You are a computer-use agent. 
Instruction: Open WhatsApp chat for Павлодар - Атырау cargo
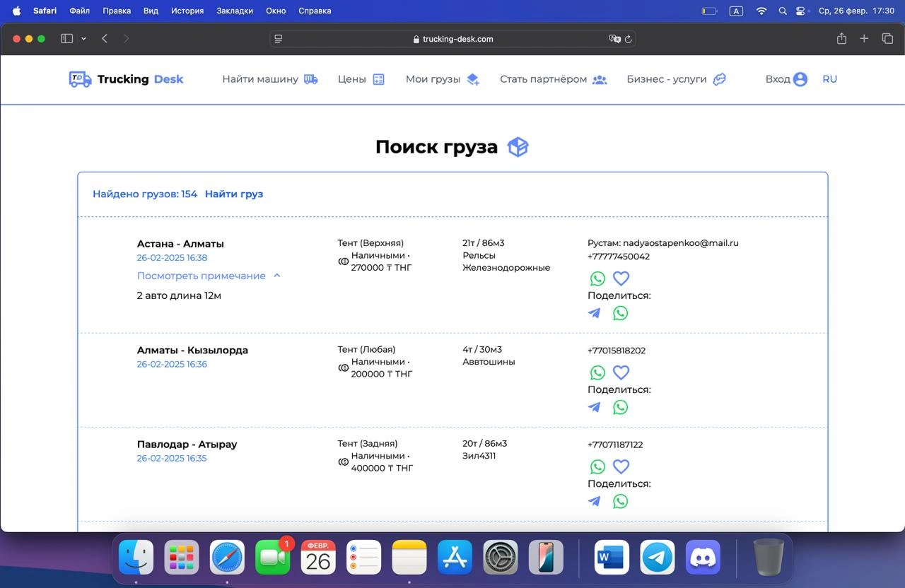pos(597,466)
